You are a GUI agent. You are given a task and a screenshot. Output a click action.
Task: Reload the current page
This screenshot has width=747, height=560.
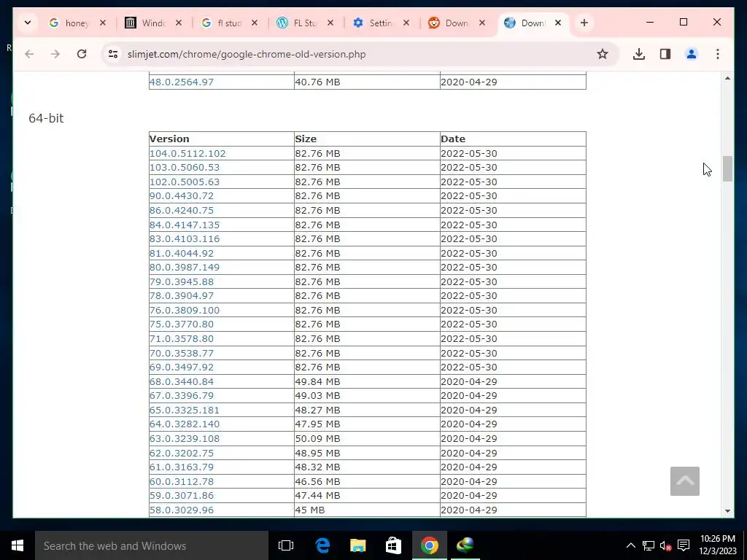tap(82, 54)
